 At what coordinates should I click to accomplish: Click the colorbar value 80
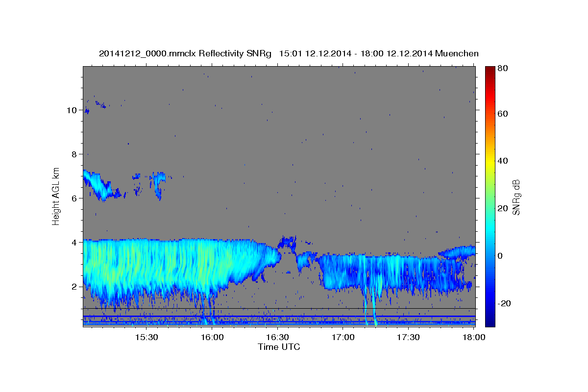(503, 69)
